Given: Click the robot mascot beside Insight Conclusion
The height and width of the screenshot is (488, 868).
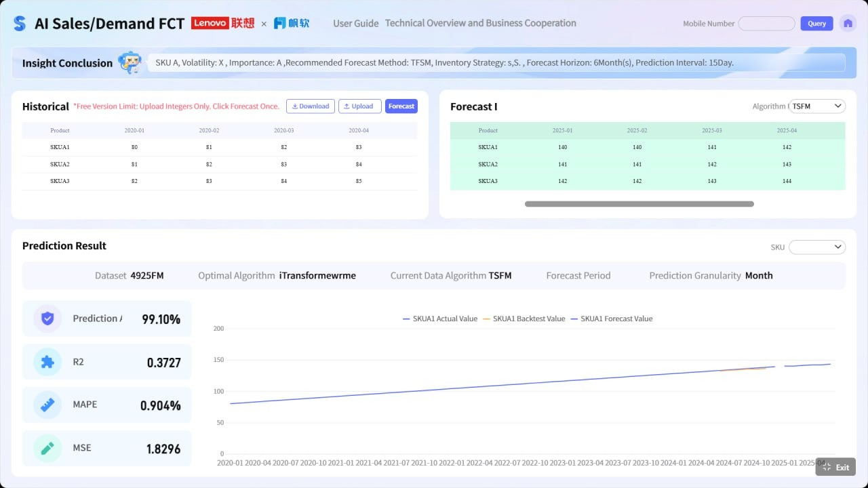Looking at the screenshot, I should tap(130, 62).
